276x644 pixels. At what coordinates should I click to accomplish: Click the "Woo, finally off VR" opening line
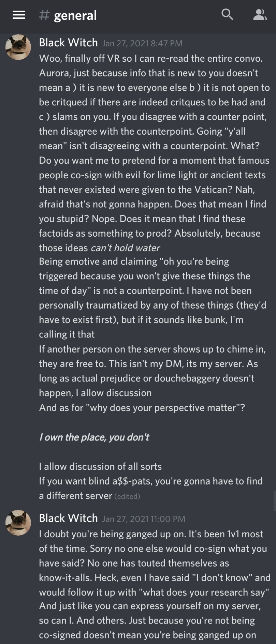coord(151,59)
